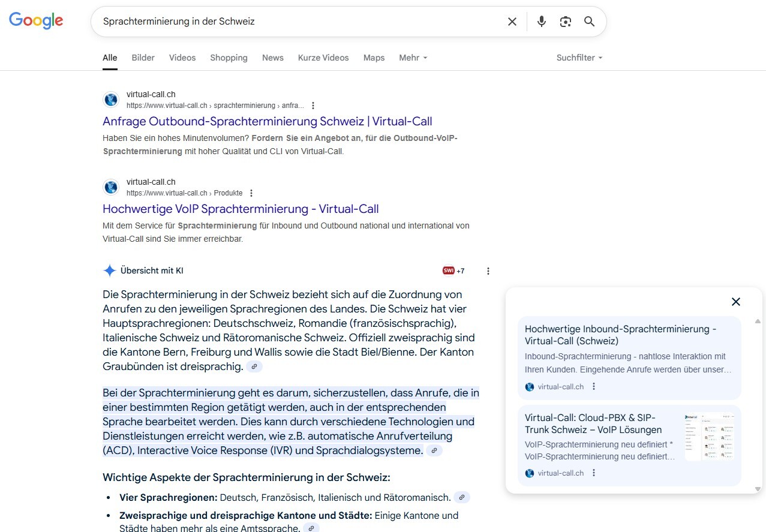The width and height of the screenshot is (766, 532).
Task: Switch to the Kurze Videos tab
Action: [x=323, y=58]
